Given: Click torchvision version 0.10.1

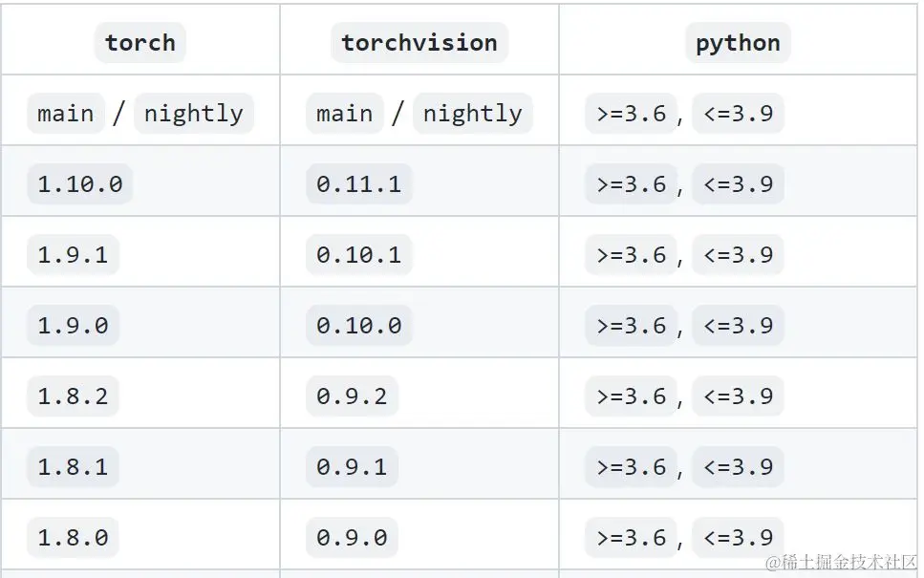Looking at the screenshot, I should coord(359,254).
